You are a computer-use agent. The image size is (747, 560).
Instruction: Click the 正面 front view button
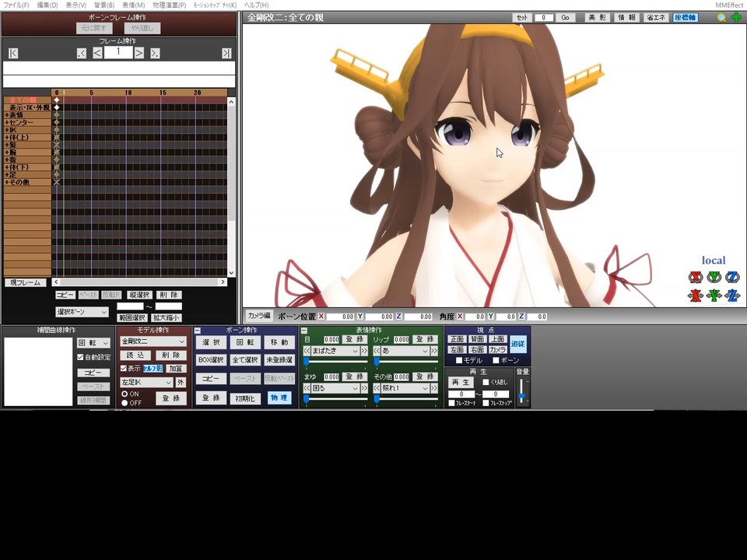[x=457, y=339]
